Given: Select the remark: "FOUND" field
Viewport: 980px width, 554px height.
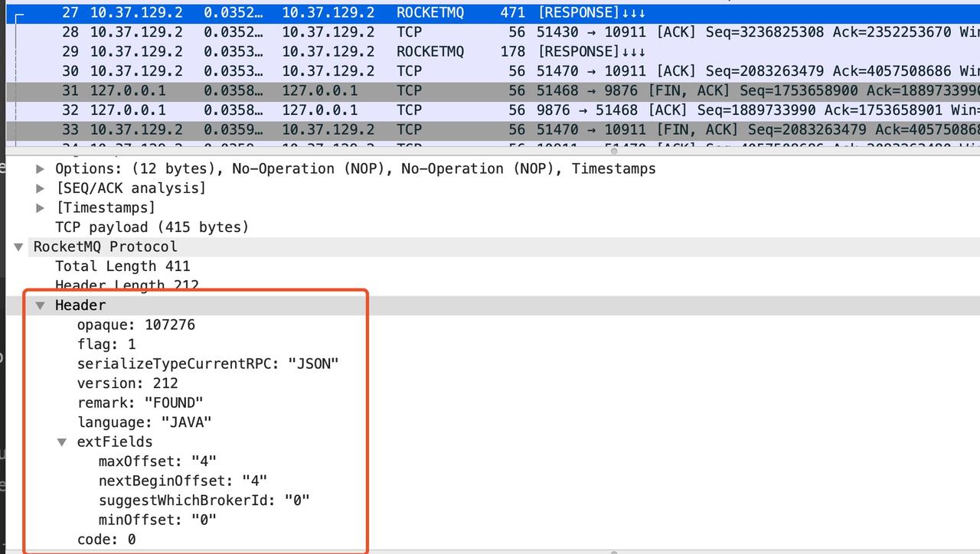Looking at the screenshot, I should [x=140, y=402].
